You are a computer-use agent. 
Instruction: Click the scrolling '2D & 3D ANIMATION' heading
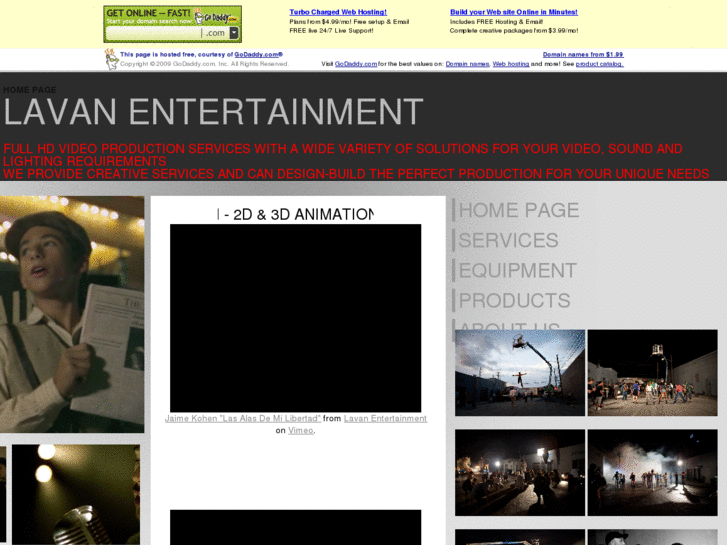tap(295, 214)
